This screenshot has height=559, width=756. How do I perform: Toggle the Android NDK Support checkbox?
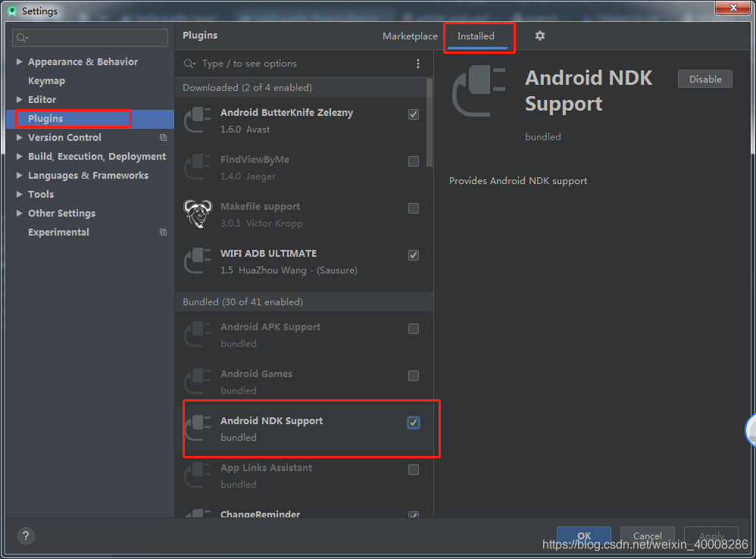pos(413,423)
